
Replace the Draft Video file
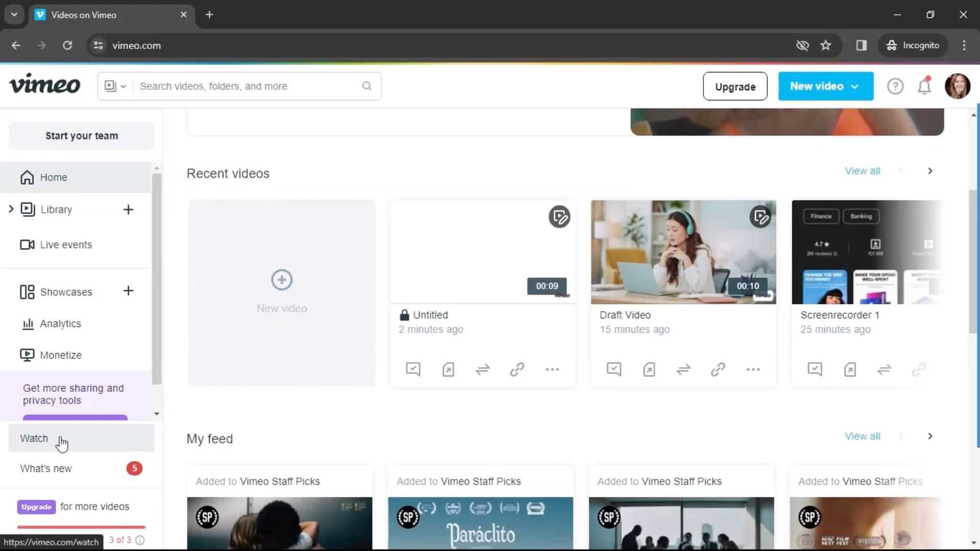pos(683,369)
